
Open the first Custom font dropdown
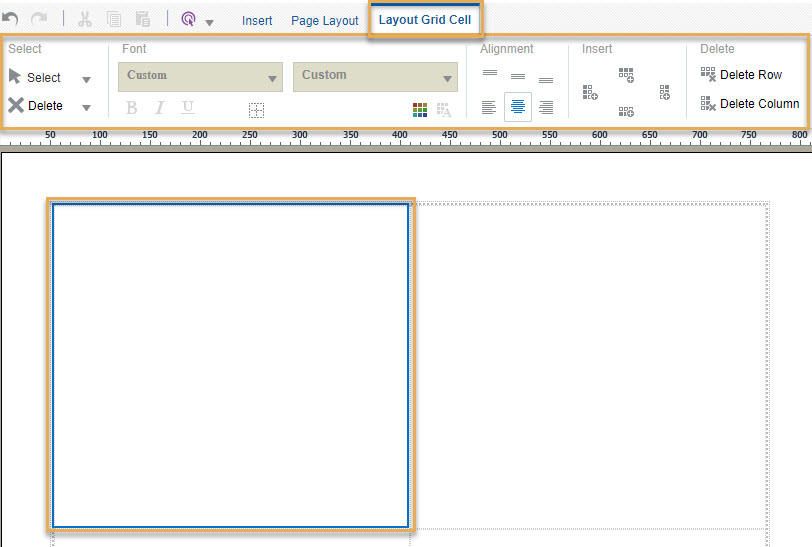click(x=200, y=77)
